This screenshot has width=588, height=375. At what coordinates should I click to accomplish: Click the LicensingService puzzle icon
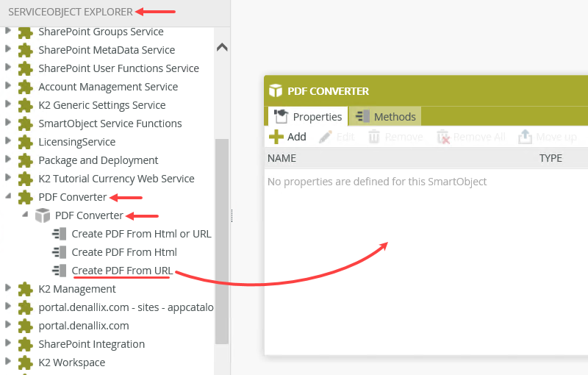tap(26, 142)
